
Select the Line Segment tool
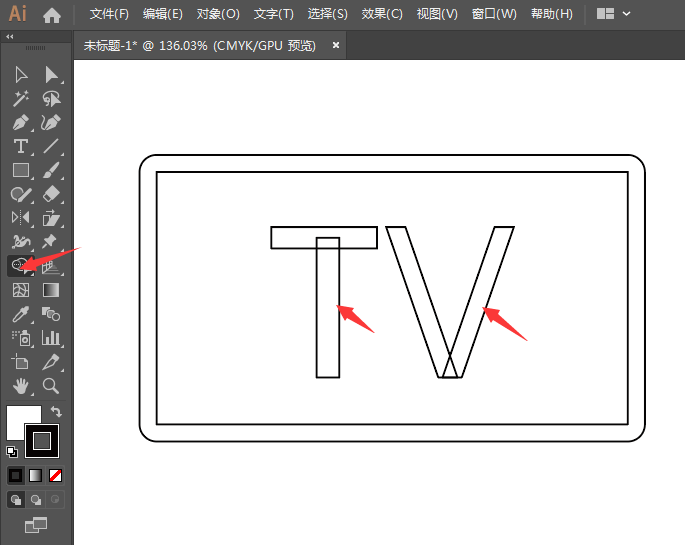pos(51,146)
